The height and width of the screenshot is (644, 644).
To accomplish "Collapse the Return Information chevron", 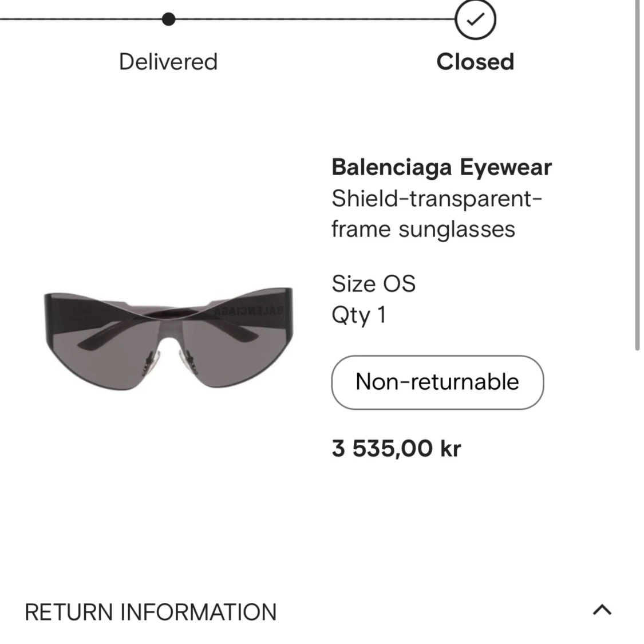I will [602, 610].
